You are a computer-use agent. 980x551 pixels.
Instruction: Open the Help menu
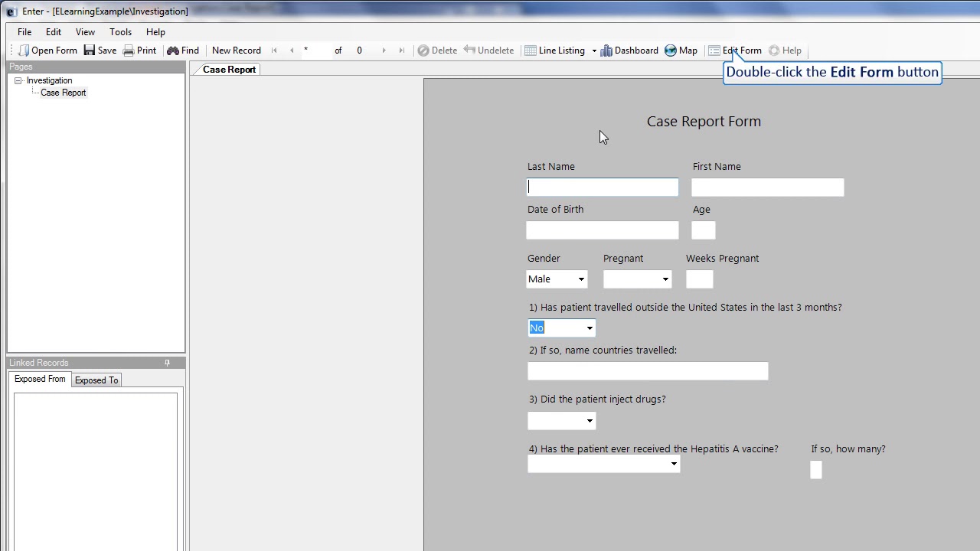[155, 32]
